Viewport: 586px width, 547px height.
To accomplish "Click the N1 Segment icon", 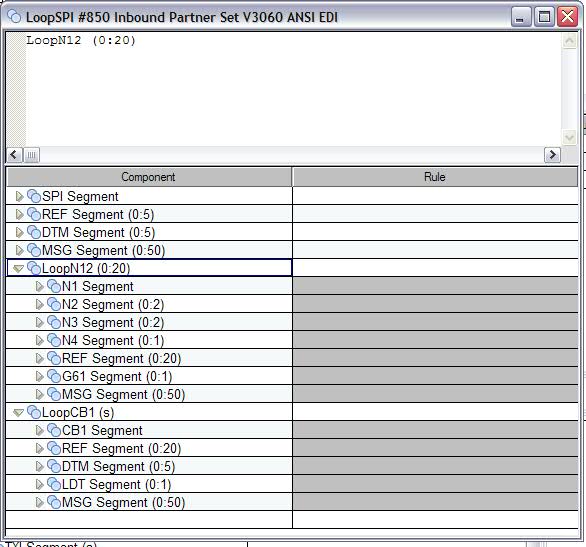I will pos(54,286).
